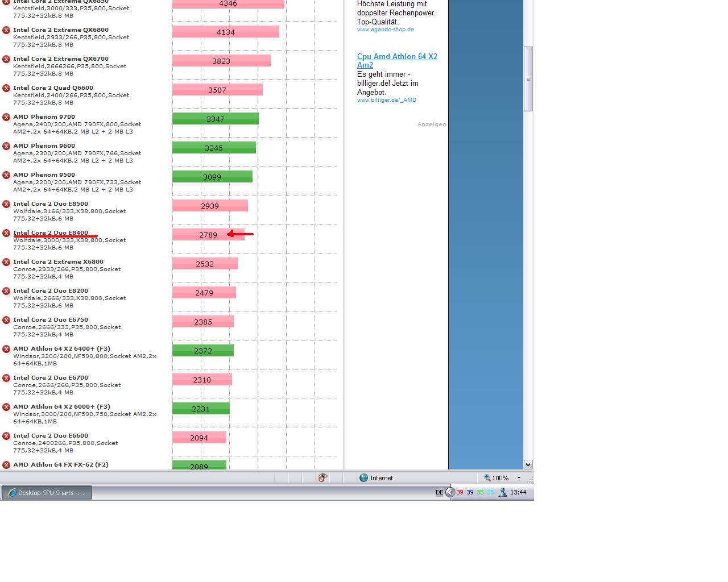
Task: Remove Intel Core 2 Duo E6600 with its red X
Action: [6, 436]
